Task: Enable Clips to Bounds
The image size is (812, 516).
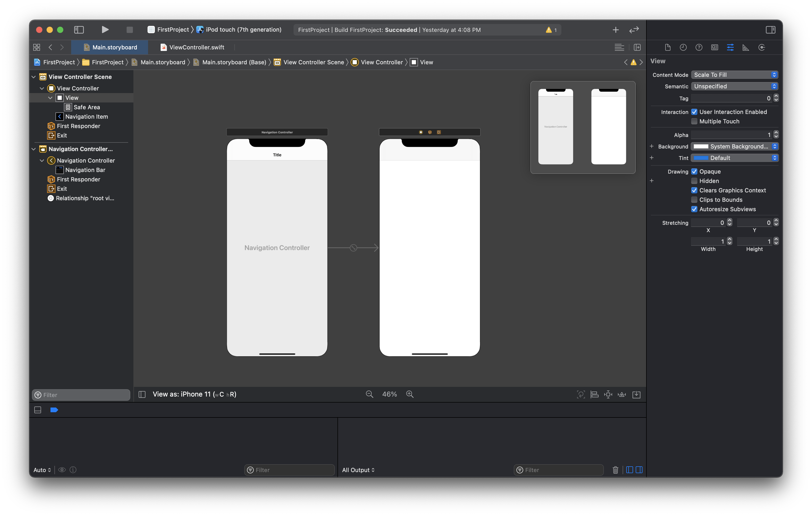Action: coord(694,200)
